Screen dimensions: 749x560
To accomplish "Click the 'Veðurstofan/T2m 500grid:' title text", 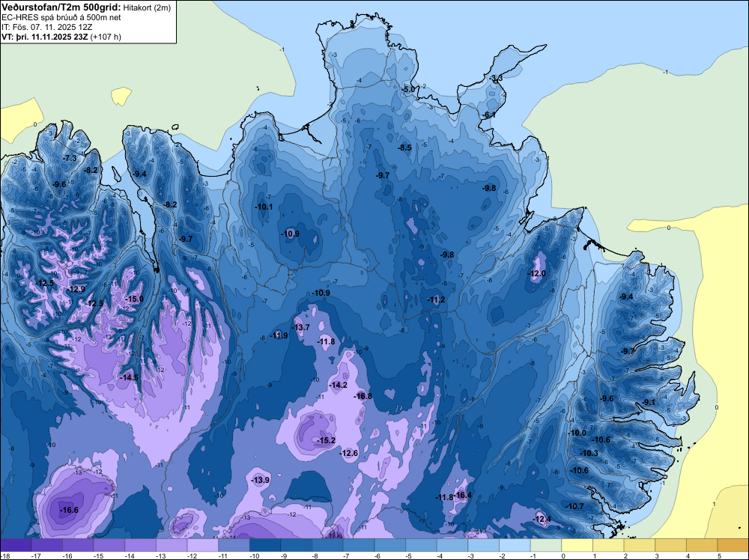I will [60, 7].
